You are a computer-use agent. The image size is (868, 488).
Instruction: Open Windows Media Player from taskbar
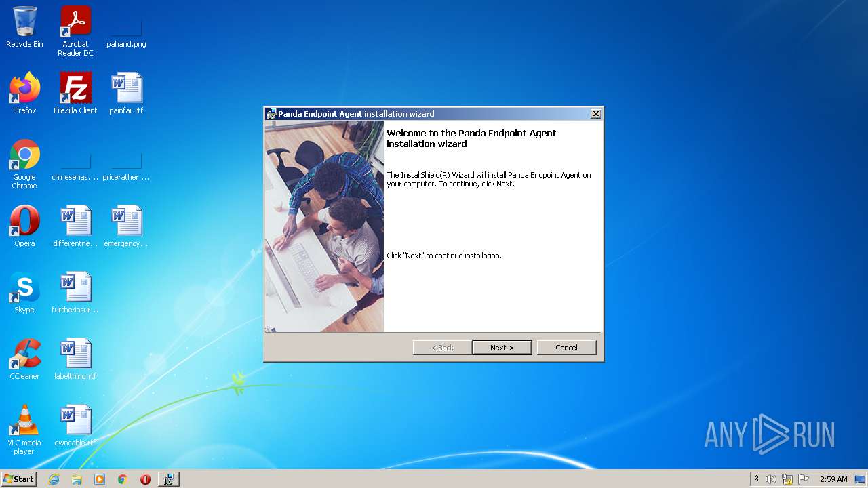[x=100, y=479]
